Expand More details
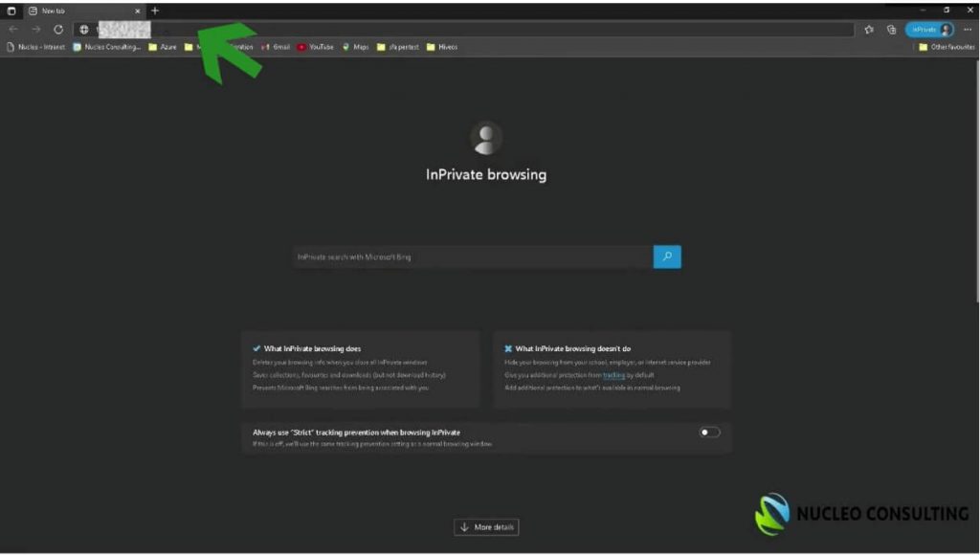 tap(486, 527)
